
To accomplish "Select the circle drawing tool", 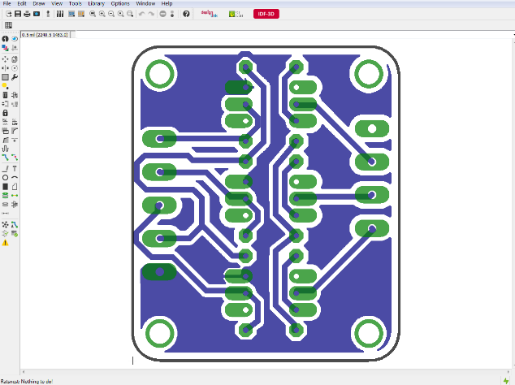I will 5,178.
